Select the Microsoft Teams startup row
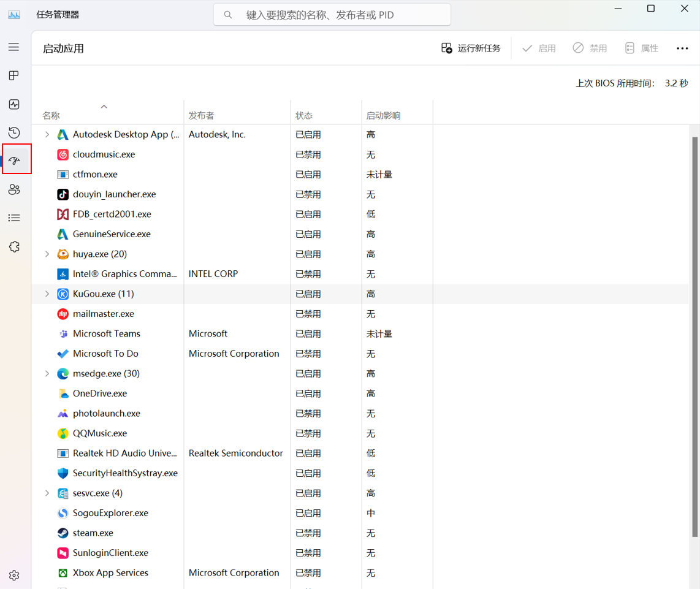Screen dimensions: 700x589 107,333
